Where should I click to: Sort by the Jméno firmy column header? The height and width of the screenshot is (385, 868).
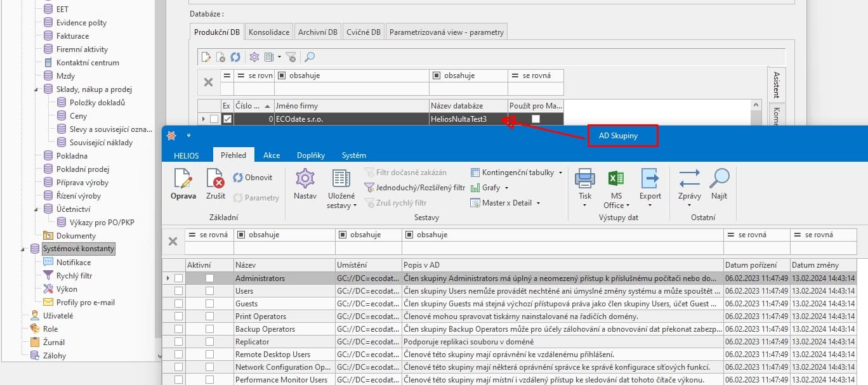tap(351, 106)
